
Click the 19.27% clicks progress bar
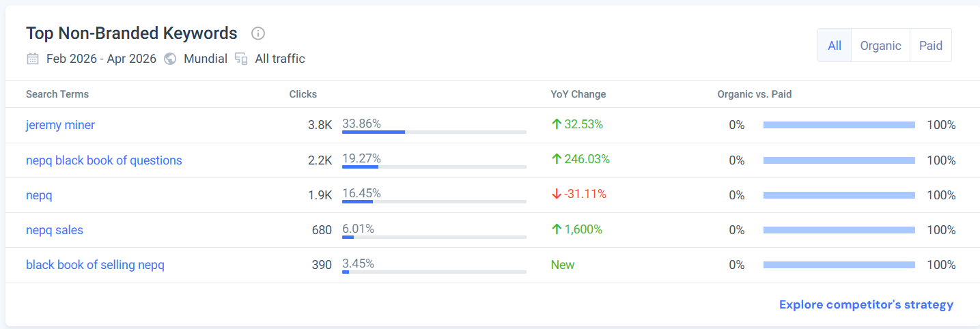[434, 167]
